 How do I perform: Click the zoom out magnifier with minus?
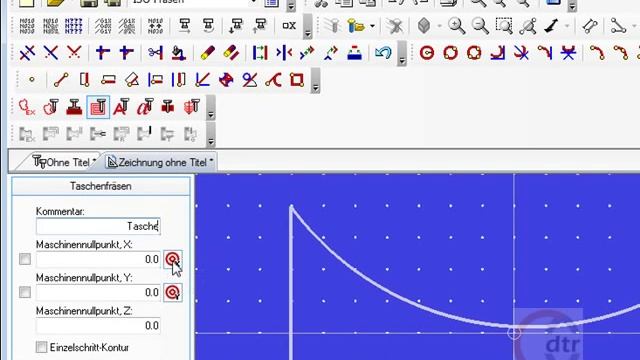click(480, 26)
